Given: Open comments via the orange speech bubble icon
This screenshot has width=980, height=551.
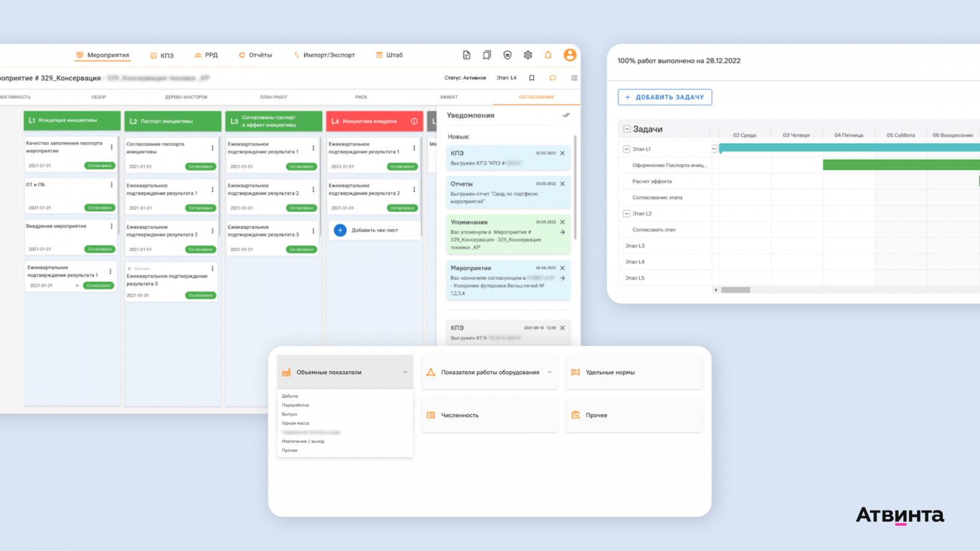Looking at the screenshot, I should point(552,78).
